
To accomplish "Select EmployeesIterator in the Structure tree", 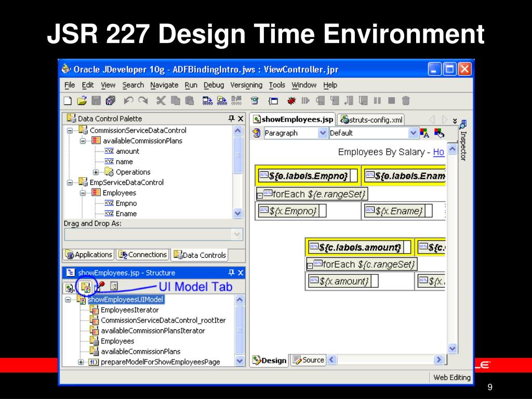I will pyautogui.click(x=129, y=310).
